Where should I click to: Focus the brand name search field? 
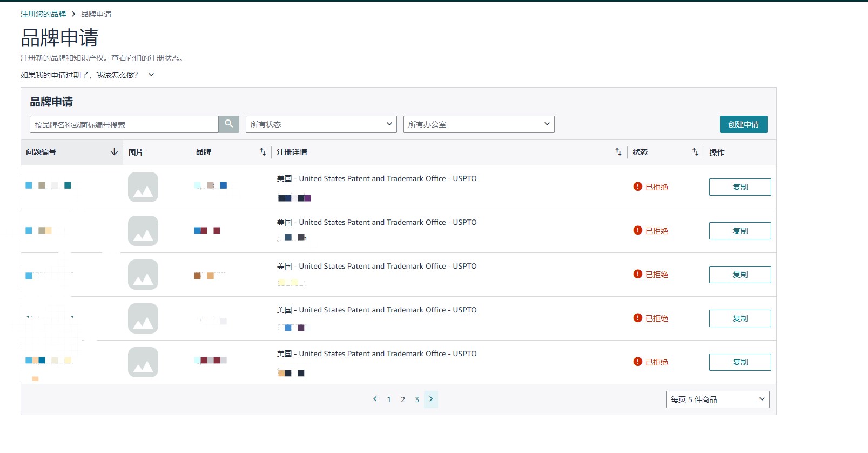point(124,124)
